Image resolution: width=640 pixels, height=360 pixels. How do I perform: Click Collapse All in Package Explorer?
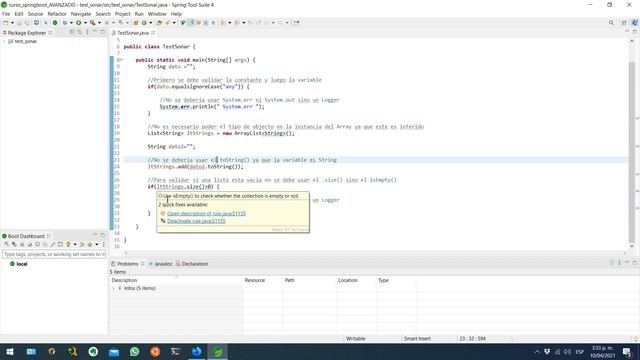pyautogui.click(x=72, y=32)
